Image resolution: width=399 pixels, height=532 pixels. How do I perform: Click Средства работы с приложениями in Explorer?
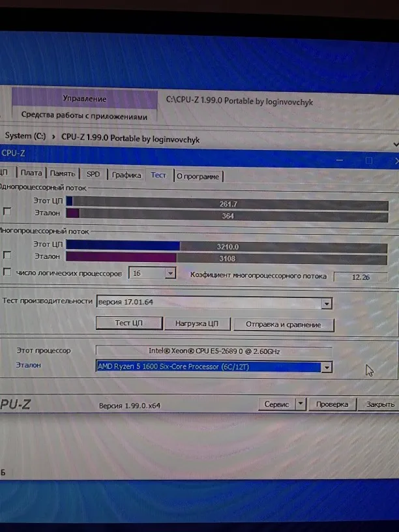click(x=84, y=116)
